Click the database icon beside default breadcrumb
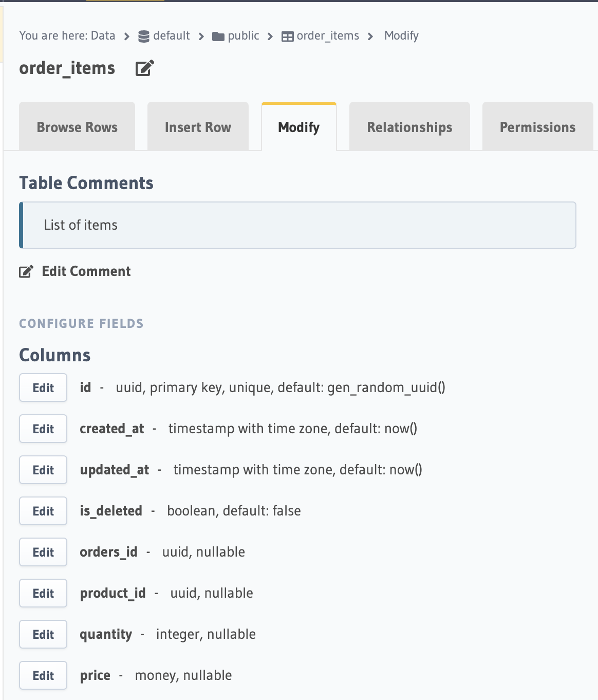This screenshot has height=700, width=598. pos(144,36)
